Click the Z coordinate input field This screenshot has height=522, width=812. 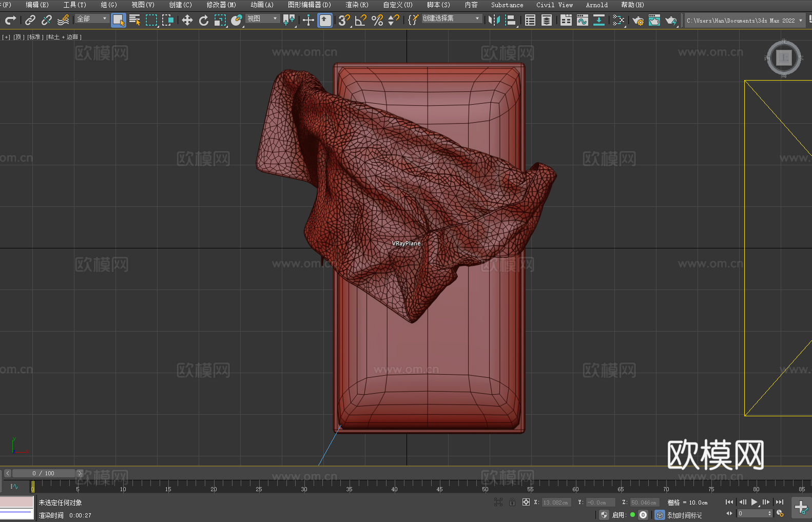(645, 502)
